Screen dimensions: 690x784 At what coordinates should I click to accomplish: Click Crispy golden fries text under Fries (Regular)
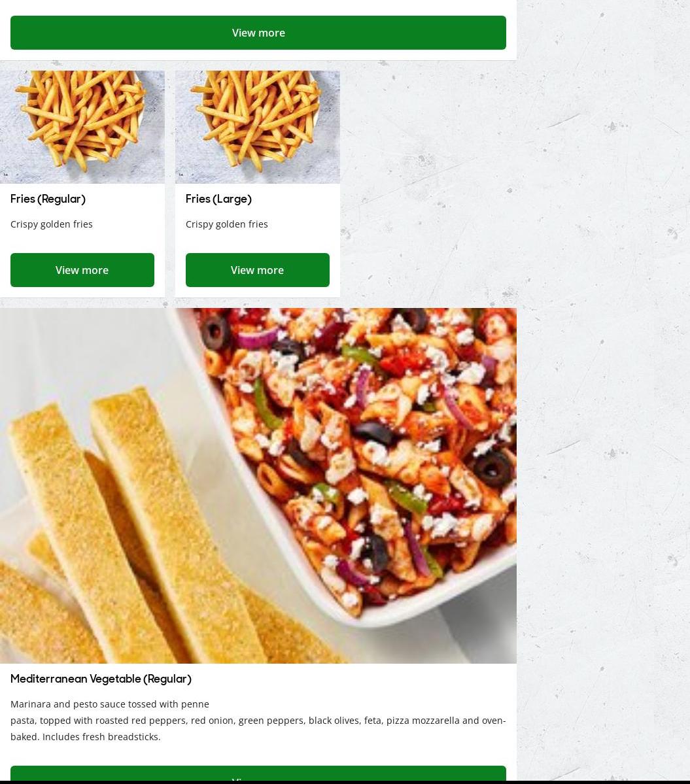[52, 224]
